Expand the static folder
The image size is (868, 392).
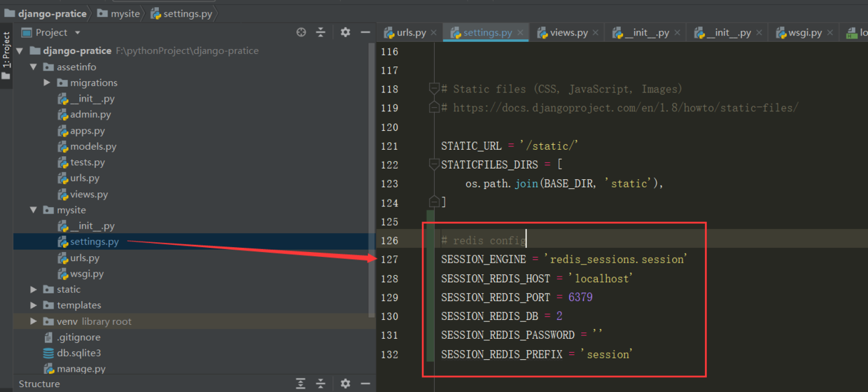tap(33, 289)
